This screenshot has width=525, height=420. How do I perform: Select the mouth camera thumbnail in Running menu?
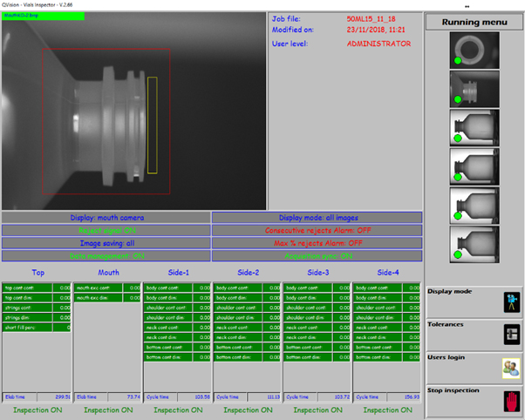474,88
